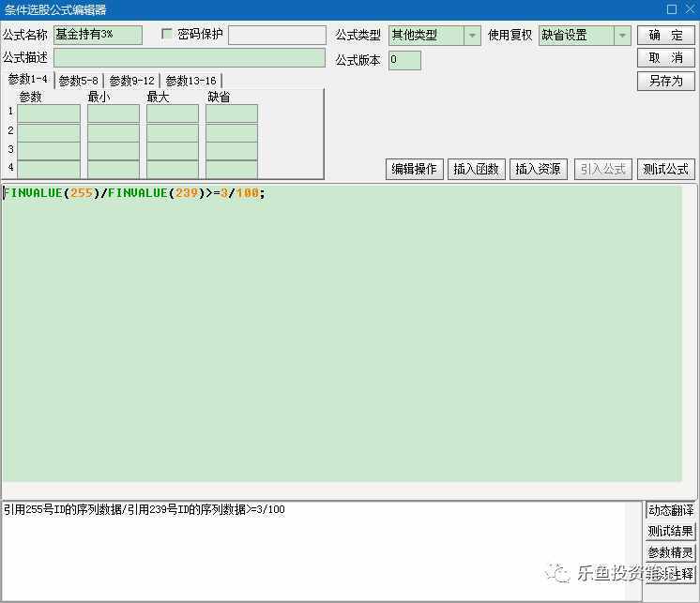Click the 另存为 button
The width and height of the screenshot is (700, 603).
pyautogui.click(x=665, y=81)
